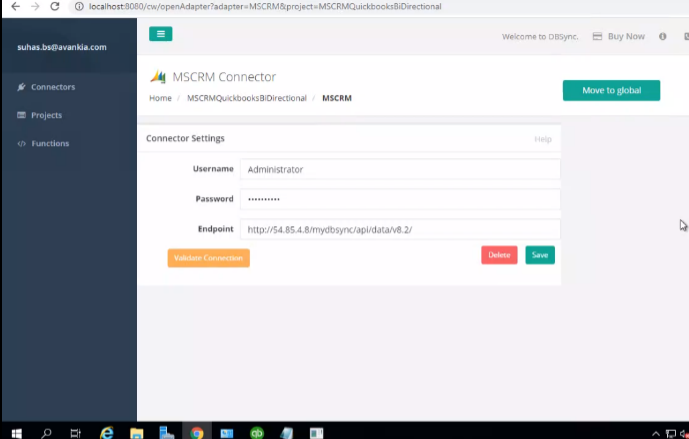Open QuickBooks from the Windows taskbar
Image resolution: width=689 pixels, height=439 pixels.
point(256,432)
